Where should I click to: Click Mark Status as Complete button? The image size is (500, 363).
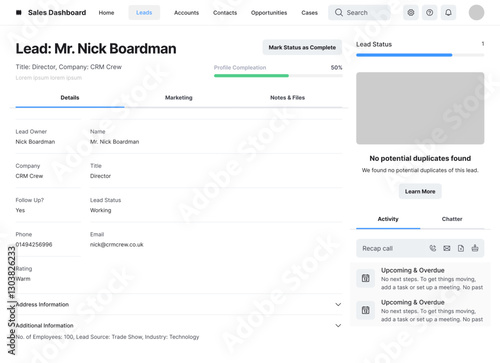tap(302, 47)
